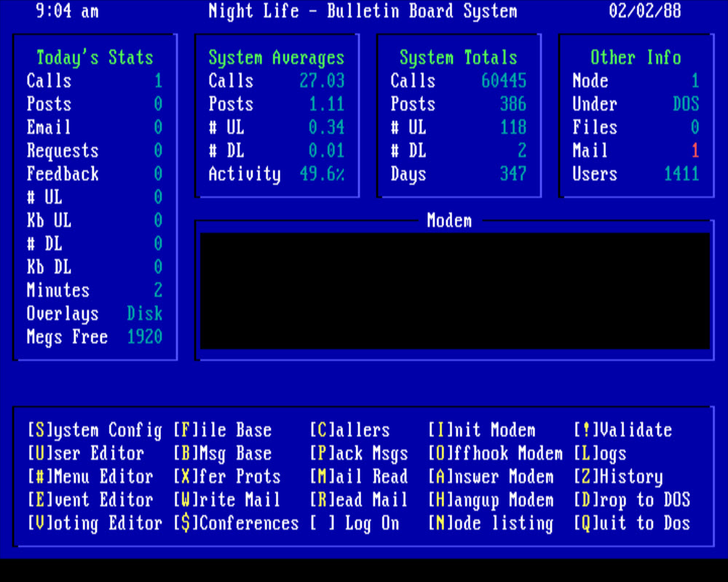Open the Msg Base editor
Screen dimensions: 728x582
[222, 453]
